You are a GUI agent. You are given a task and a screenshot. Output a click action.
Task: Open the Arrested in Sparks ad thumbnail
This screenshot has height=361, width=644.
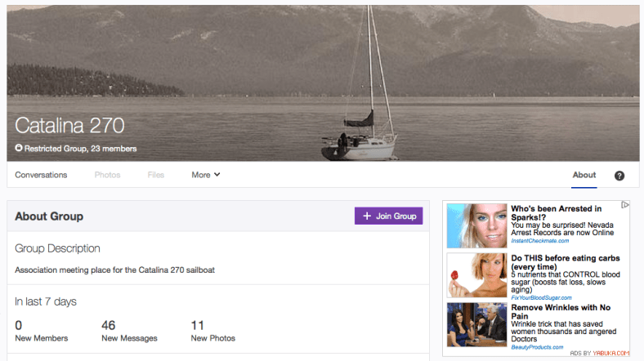[477, 225]
